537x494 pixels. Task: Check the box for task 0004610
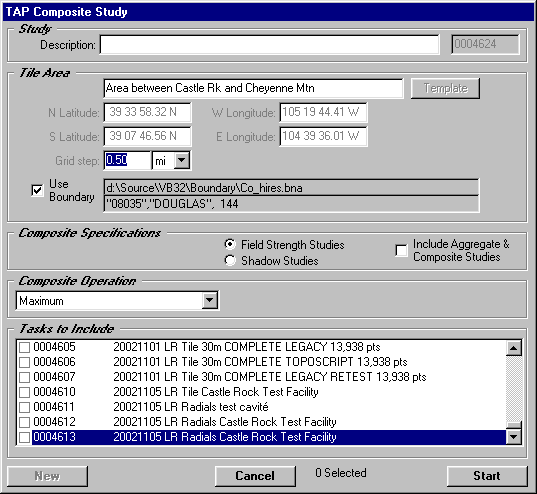24,392
